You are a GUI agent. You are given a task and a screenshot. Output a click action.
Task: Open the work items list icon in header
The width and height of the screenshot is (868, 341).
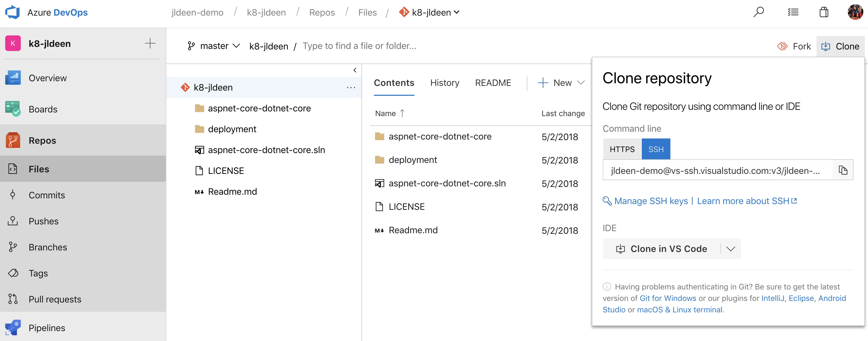(793, 12)
